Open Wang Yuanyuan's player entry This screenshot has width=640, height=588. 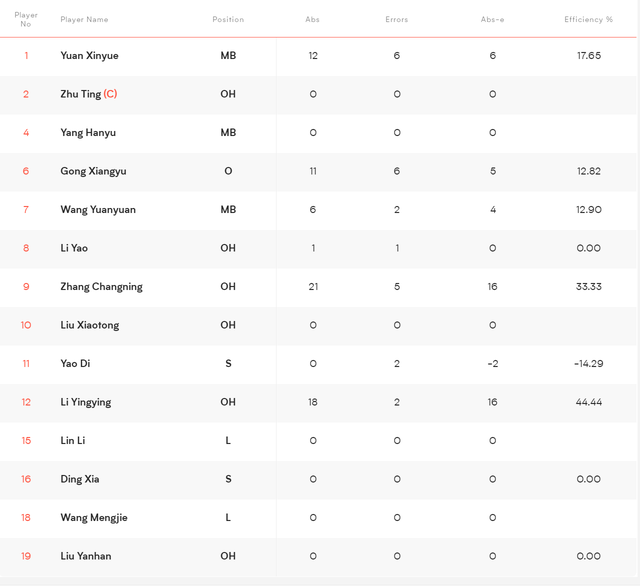(98, 210)
